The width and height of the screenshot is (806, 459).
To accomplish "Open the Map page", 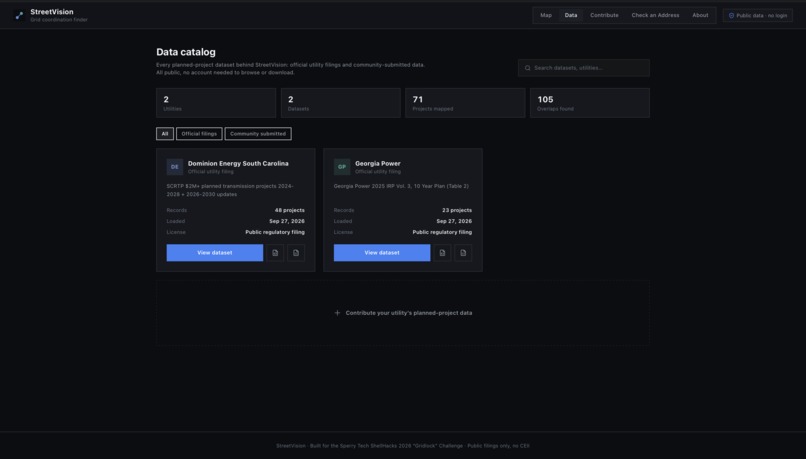I will [x=546, y=15].
